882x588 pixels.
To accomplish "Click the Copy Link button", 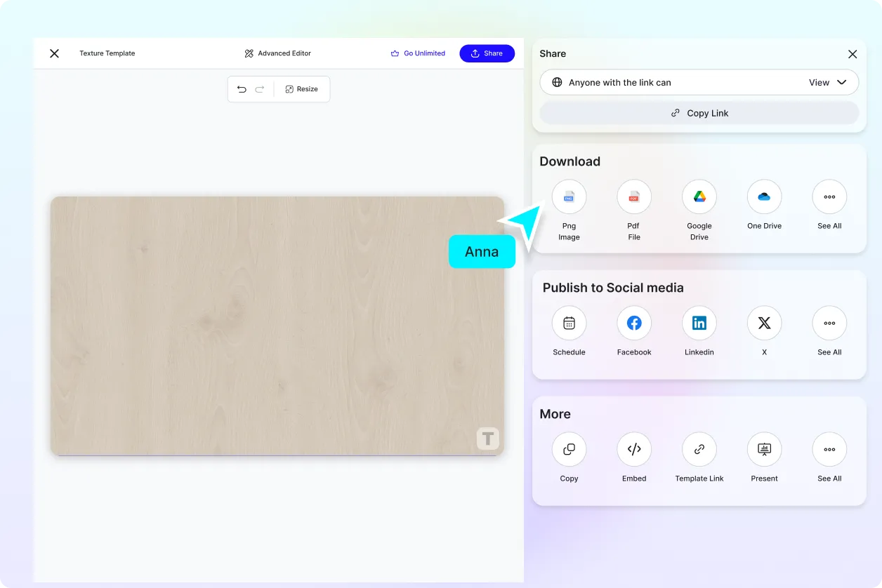I will click(699, 113).
